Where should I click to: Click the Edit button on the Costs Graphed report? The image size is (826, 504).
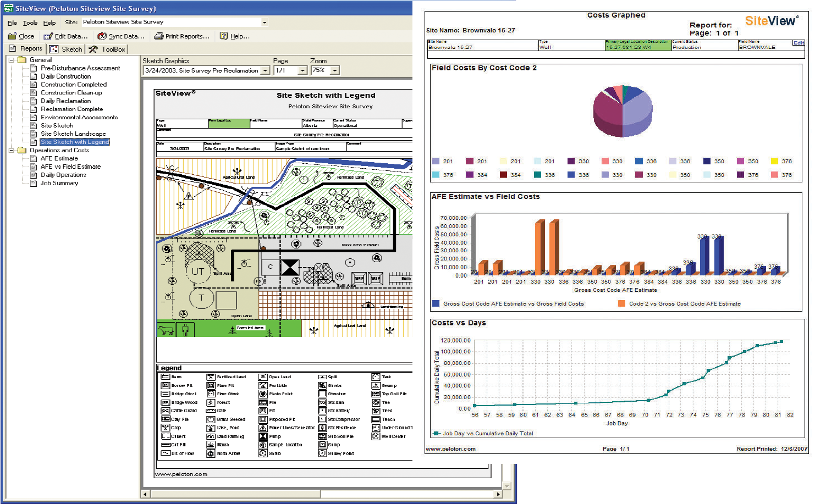coord(800,42)
